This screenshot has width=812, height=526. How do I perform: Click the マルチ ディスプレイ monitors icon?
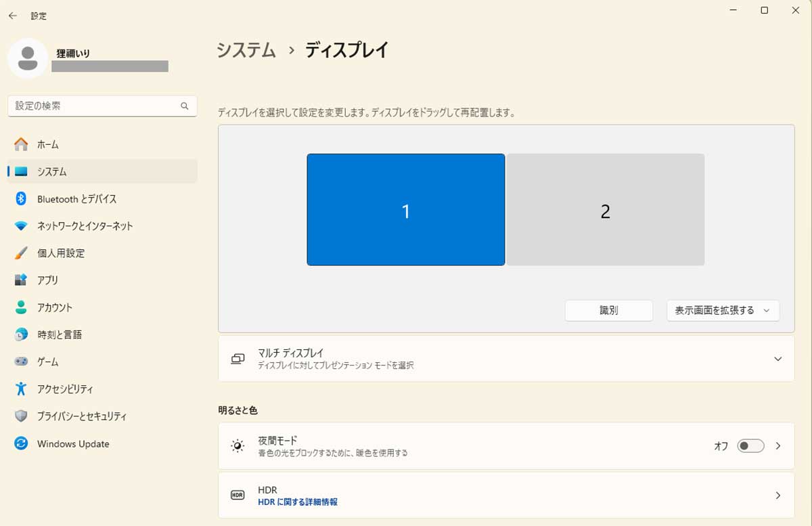tap(238, 359)
